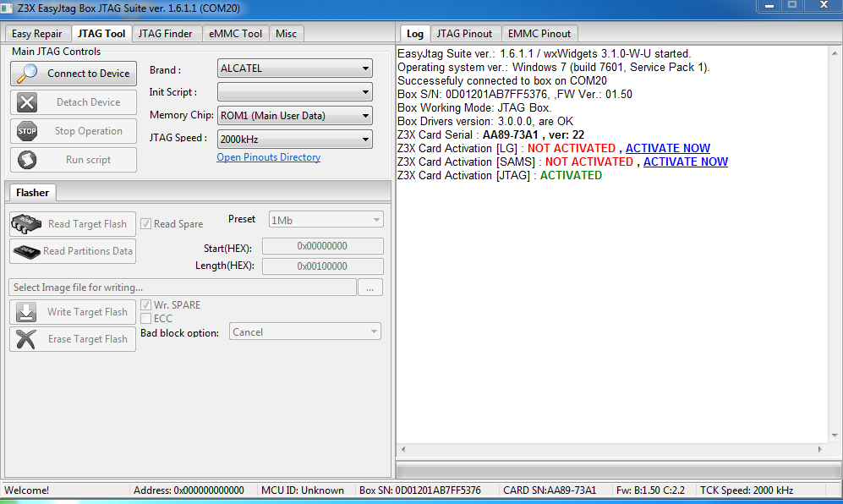843x504 pixels.
Task: Click the cross icon for Erase Target Flash
Action: (26, 339)
